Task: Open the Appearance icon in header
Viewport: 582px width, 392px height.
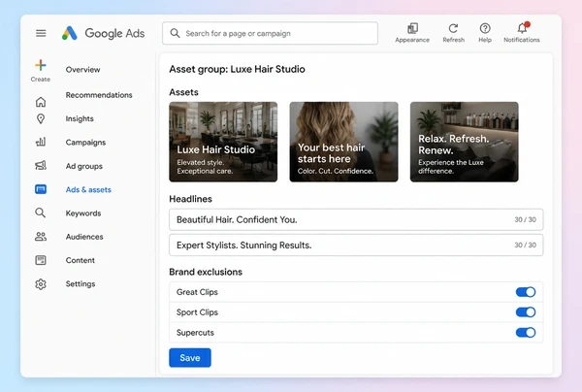Action: (x=412, y=28)
